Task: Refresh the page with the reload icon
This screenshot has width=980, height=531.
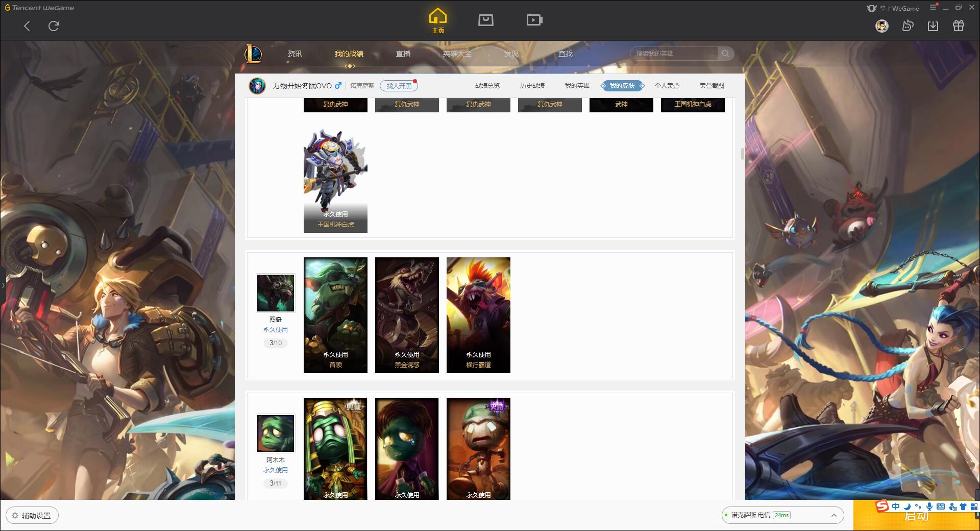Action: (54, 26)
